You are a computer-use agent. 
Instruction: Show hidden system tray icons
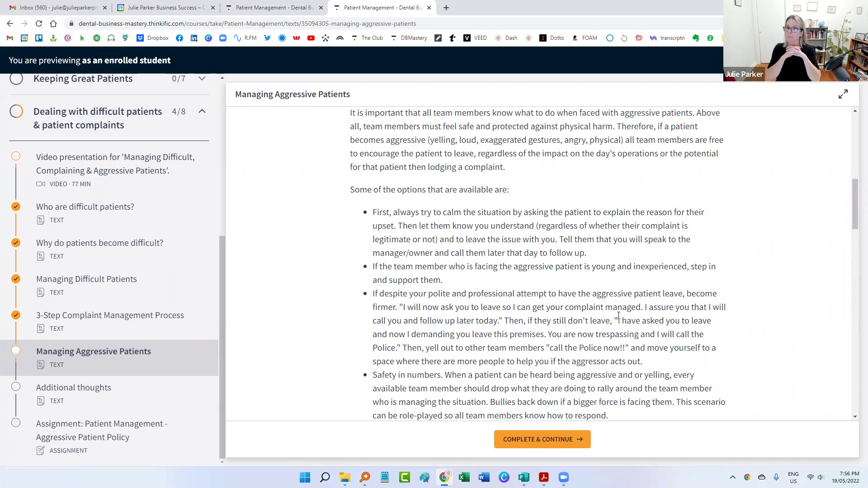[732, 477]
